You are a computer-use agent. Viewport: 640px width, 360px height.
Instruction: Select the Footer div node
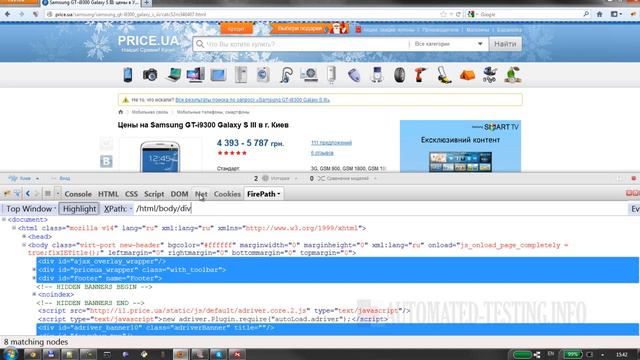[x=100, y=278]
